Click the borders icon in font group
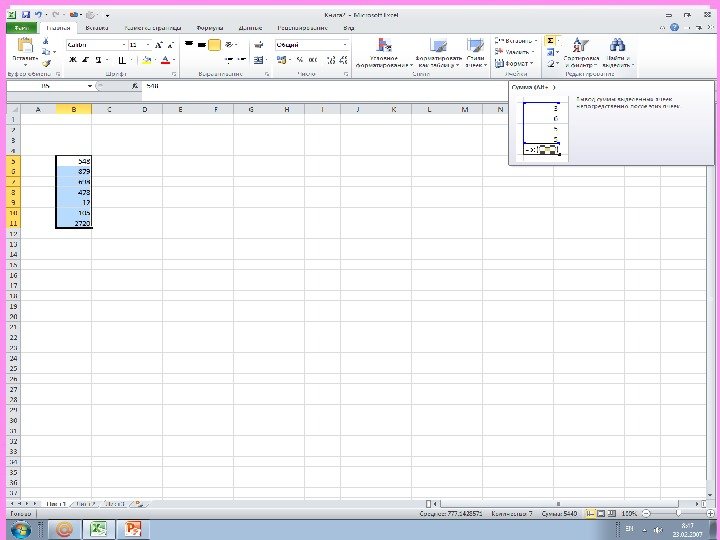The height and width of the screenshot is (540, 720). tap(122, 60)
